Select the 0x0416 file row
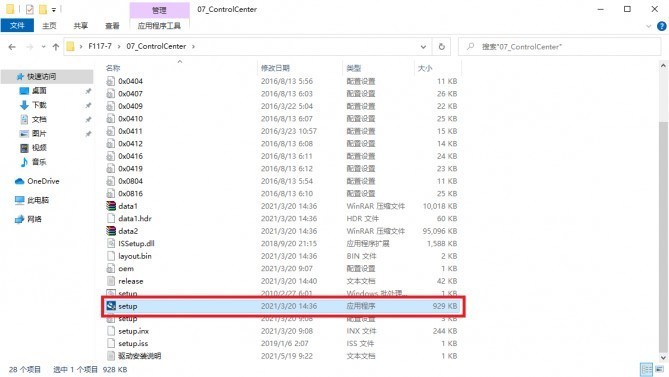669x377 pixels. 282,156
